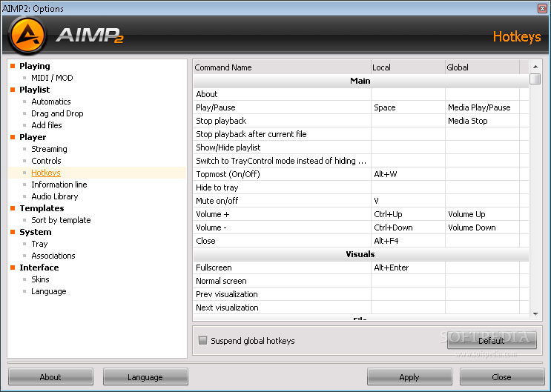This screenshot has width=551, height=392.
Task: Select the Play/Pause command row
Action: click(361, 107)
